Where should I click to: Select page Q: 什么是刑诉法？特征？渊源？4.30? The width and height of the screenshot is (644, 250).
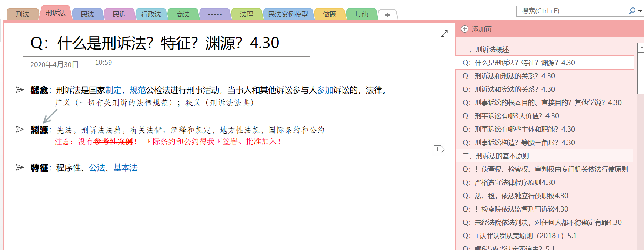[544, 62]
